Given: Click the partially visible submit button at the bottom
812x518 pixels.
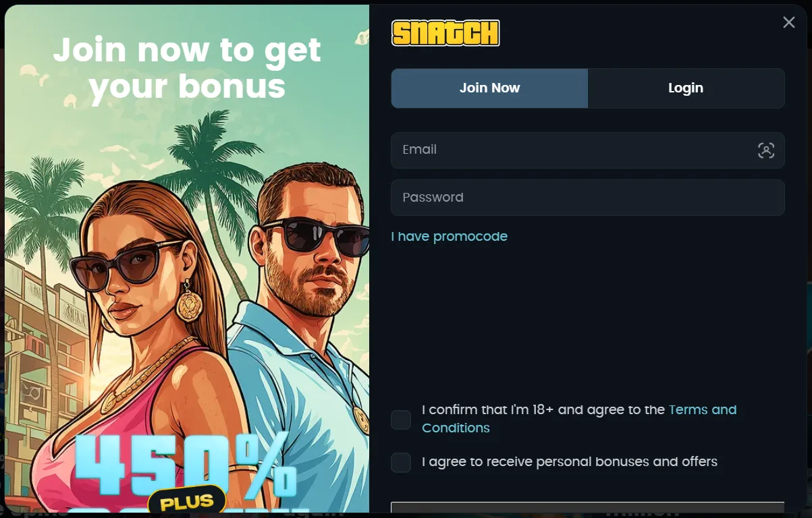Looking at the screenshot, I should [x=588, y=509].
